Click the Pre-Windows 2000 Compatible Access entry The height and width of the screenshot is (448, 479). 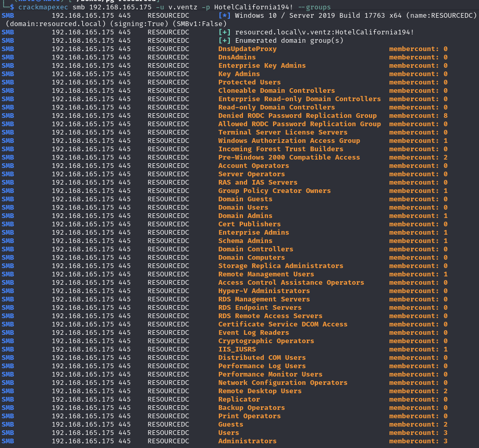tap(289, 158)
